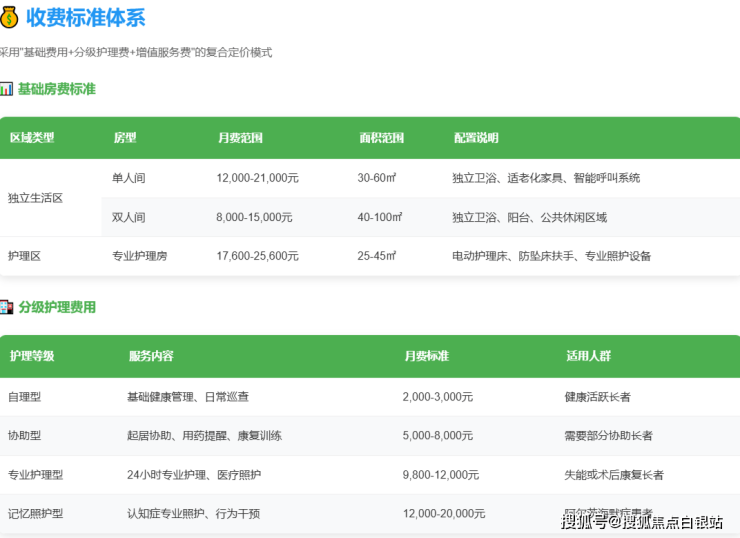The image size is (740, 538).
Task: Click the 护理等级 column header
Action: point(32,356)
